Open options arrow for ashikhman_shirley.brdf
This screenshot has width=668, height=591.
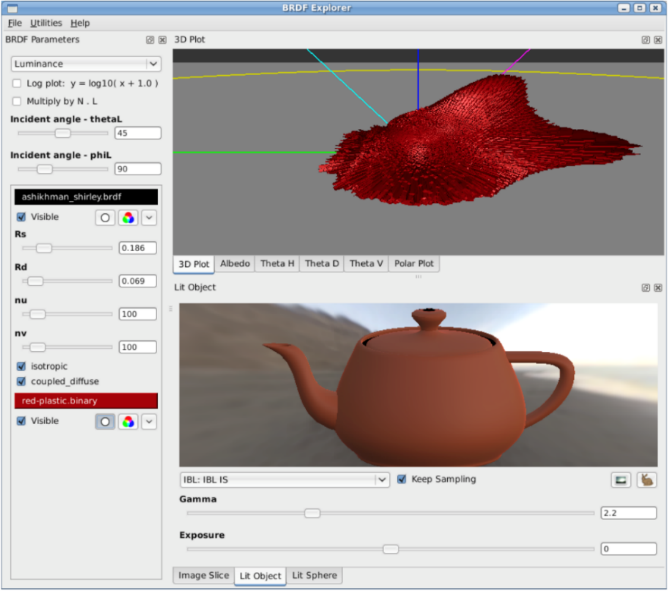(149, 217)
